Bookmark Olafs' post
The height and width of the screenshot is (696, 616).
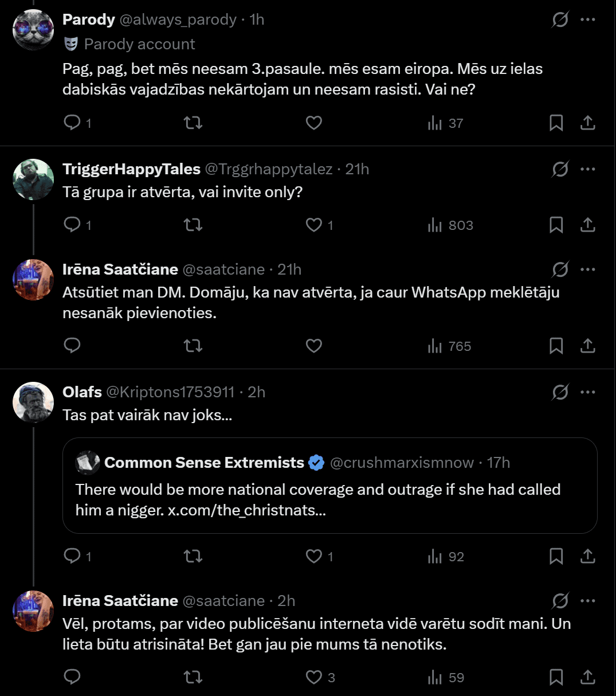tap(556, 556)
